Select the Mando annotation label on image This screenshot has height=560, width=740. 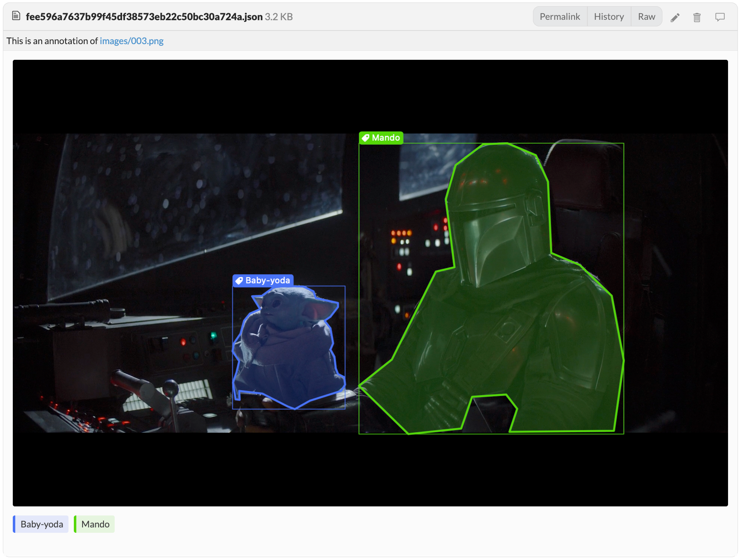pos(381,138)
